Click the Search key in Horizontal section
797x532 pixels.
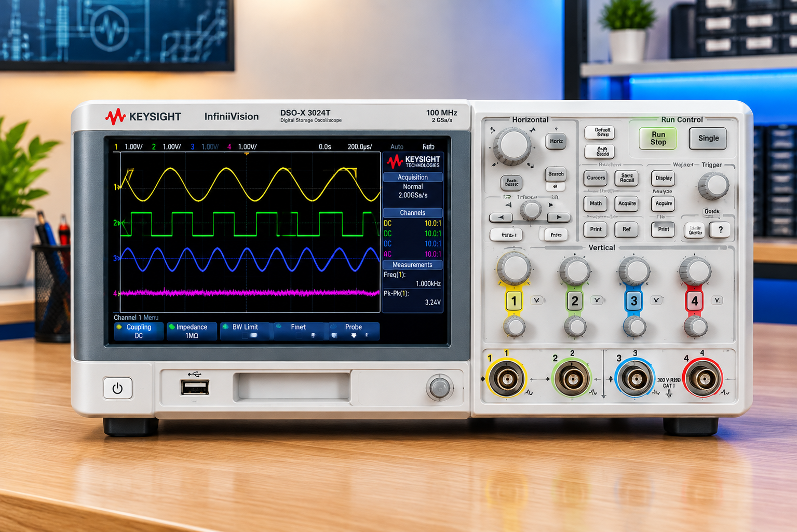[556, 174]
